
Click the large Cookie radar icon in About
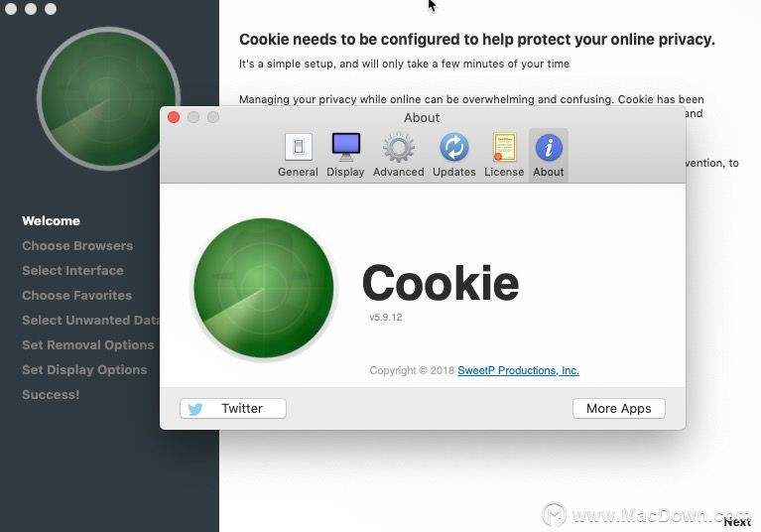coord(264,288)
